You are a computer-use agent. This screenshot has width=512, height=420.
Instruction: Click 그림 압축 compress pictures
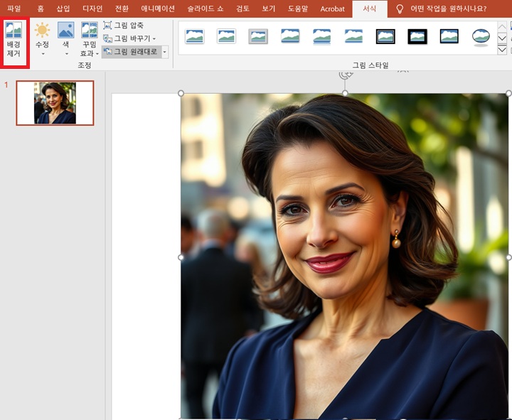click(x=124, y=26)
